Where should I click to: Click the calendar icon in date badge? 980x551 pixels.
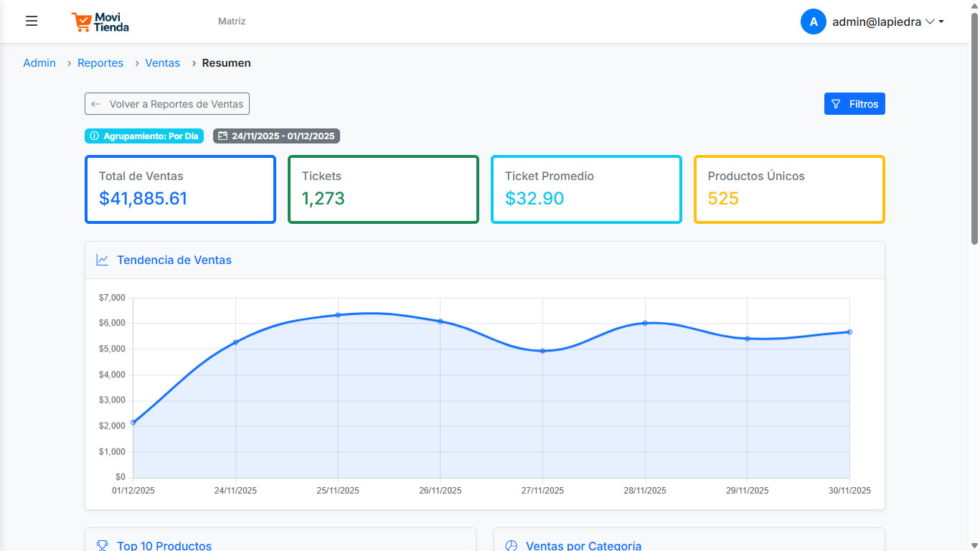(x=222, y=136)
